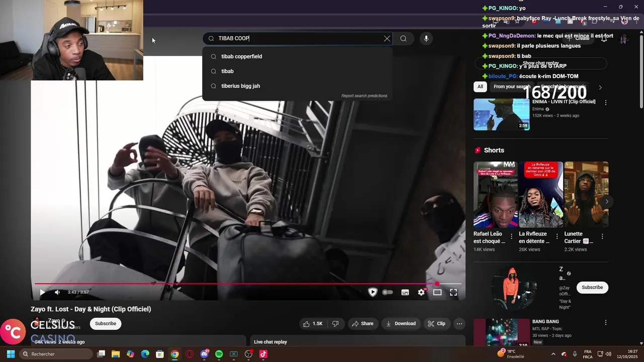This screenshot has width=644, height=362.
Task: Start voice search with the microphone
Action: click(426, 39)
